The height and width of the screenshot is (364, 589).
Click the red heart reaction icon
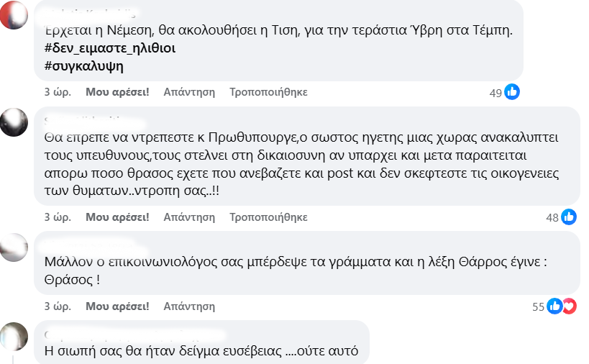click(569, 306)
